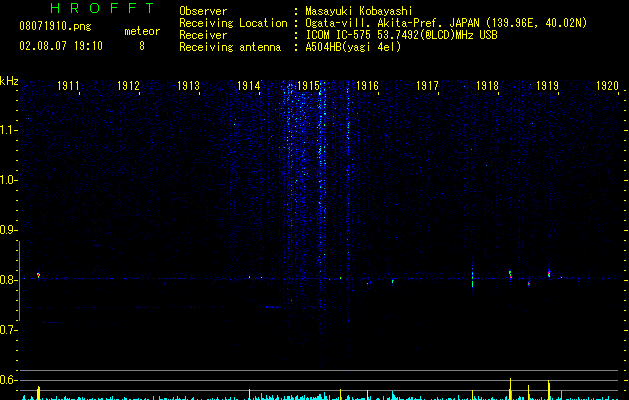Click the 1912 time axis label
Image resolution: width=629 pixels, height=400 pixels.
coord(128,86)
